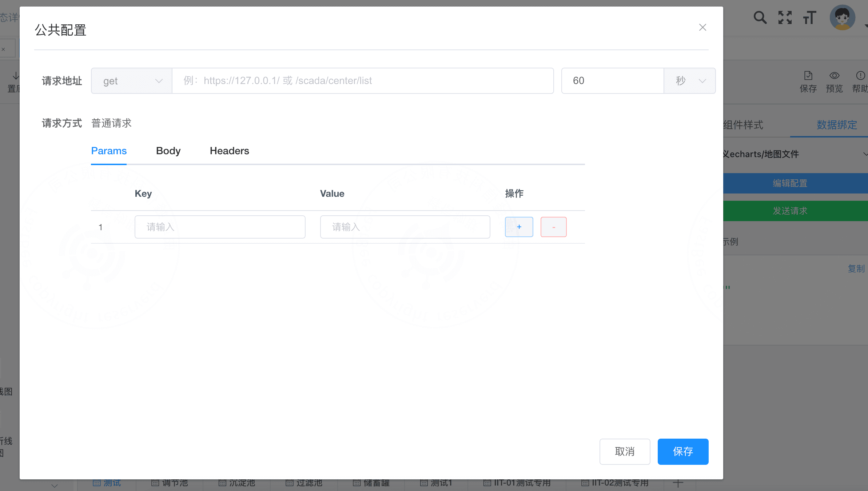Open the search magnifier icon
This screenshot has height=491, width=868.
760,17
